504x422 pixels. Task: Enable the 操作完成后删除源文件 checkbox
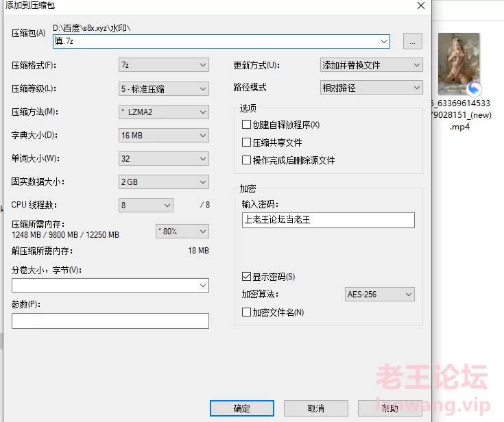246,160
